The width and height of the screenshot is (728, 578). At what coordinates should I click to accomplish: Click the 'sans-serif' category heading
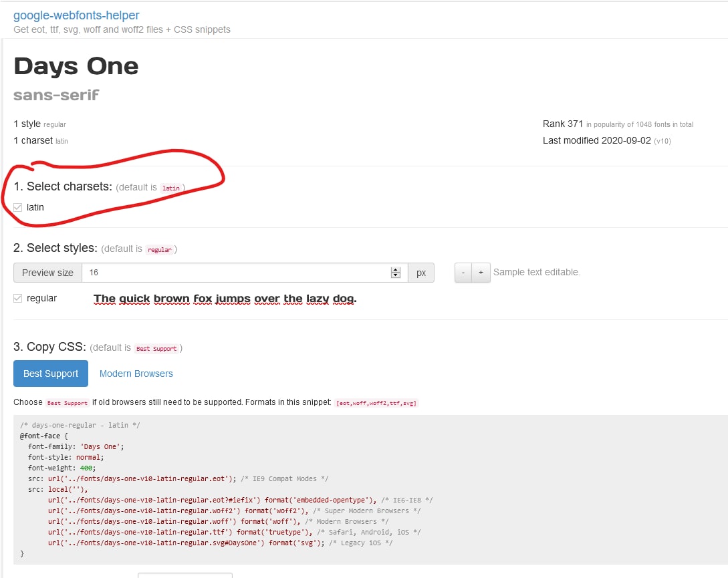pyautogui.click(x=56, y=95)
